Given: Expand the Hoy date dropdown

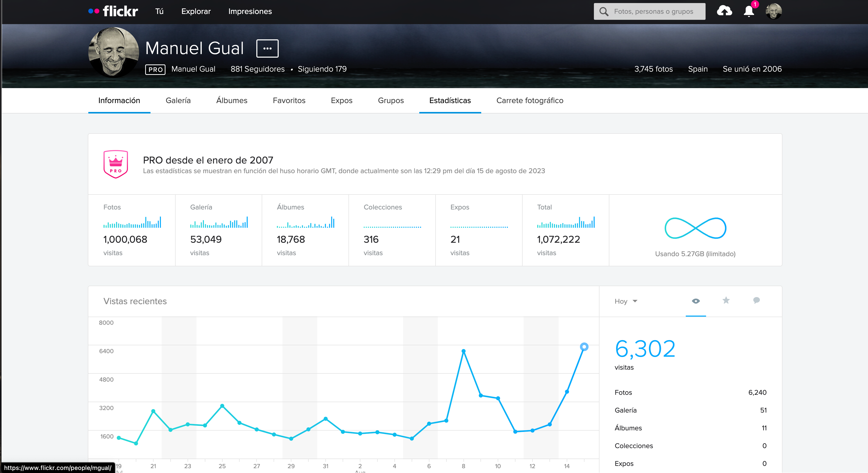Looking at the screenshot, I should click(626, 301).
